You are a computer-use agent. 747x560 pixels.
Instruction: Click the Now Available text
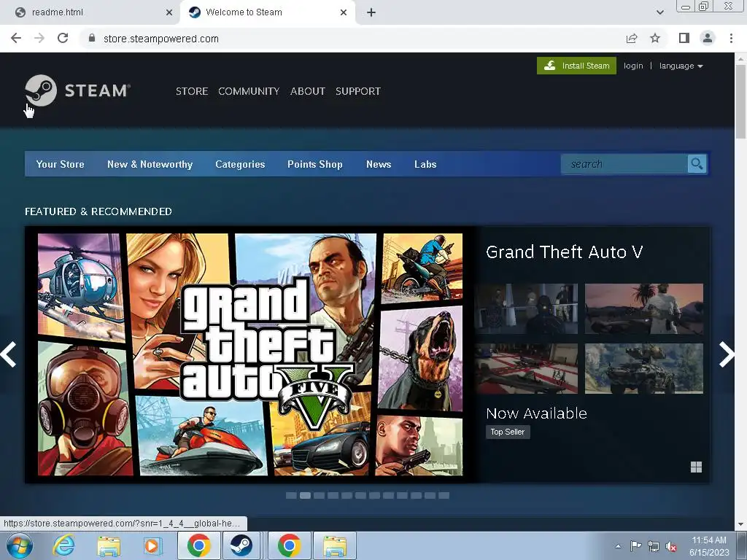click(x=536, y=413)
